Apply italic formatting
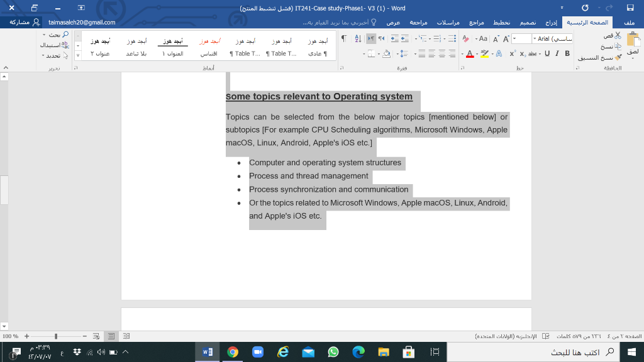This screenshot has width=644, height=362. [557, 53]
